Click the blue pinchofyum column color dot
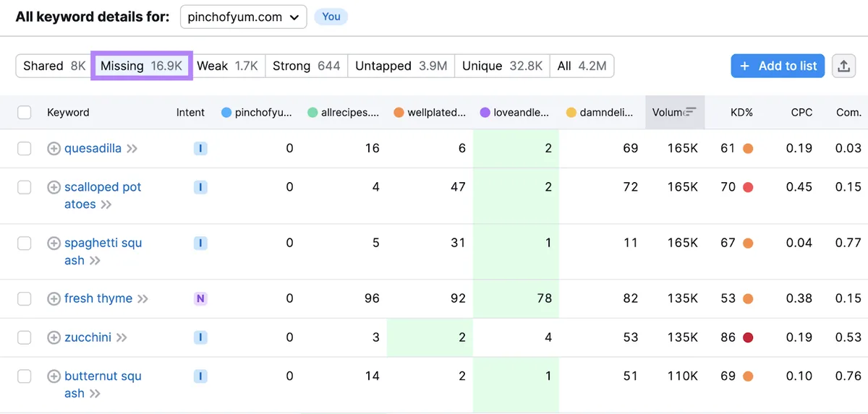Screen dimensions: 868x414 226,113
